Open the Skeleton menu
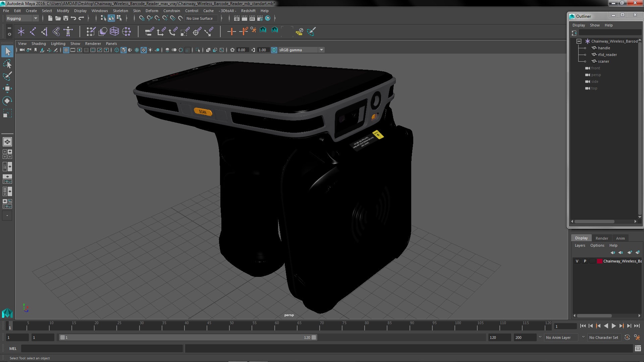The height and width of the screenshot is (362, 644). [x=120, y=11]
